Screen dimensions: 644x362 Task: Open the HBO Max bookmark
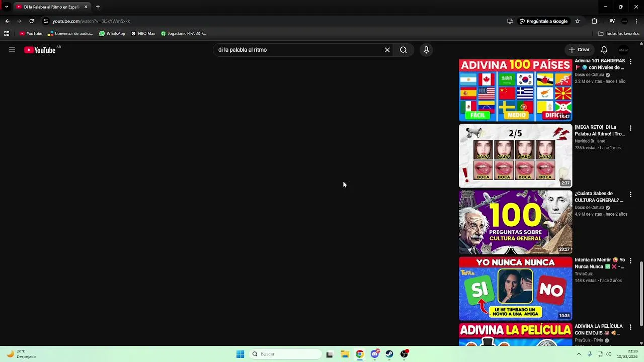143,34
